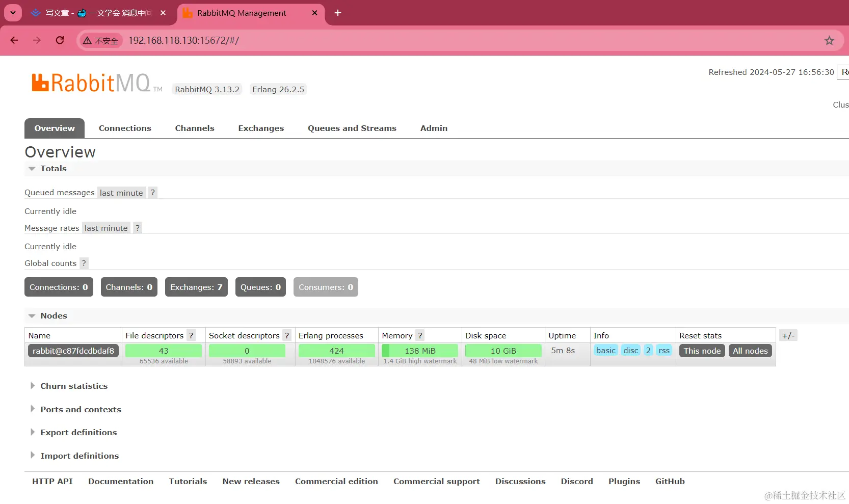The image size is (849, 504).
Task: Open the New releases link
Action: [251, 482]
